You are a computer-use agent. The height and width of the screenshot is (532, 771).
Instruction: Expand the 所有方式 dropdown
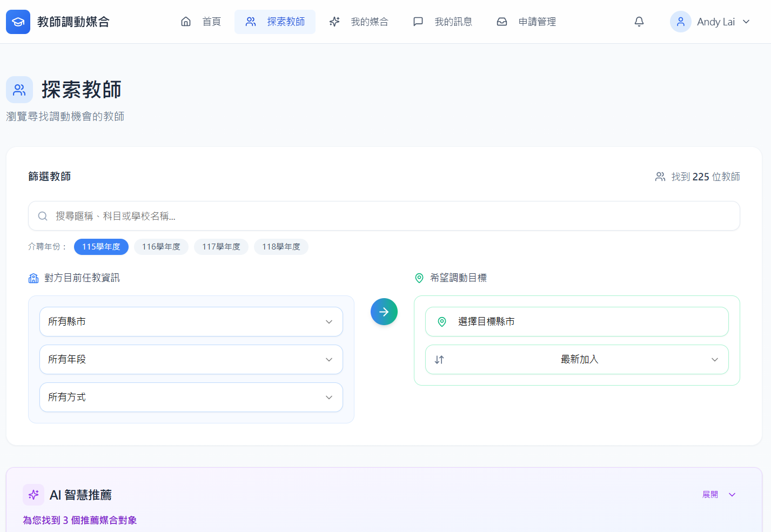click(x=191, y=398)
